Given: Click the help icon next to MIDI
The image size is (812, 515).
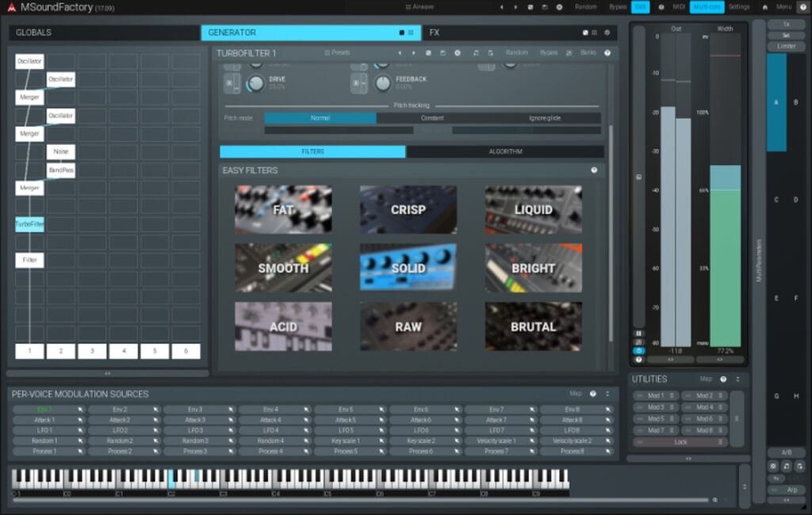Looking at the screenshot, I should click(661, 7).
